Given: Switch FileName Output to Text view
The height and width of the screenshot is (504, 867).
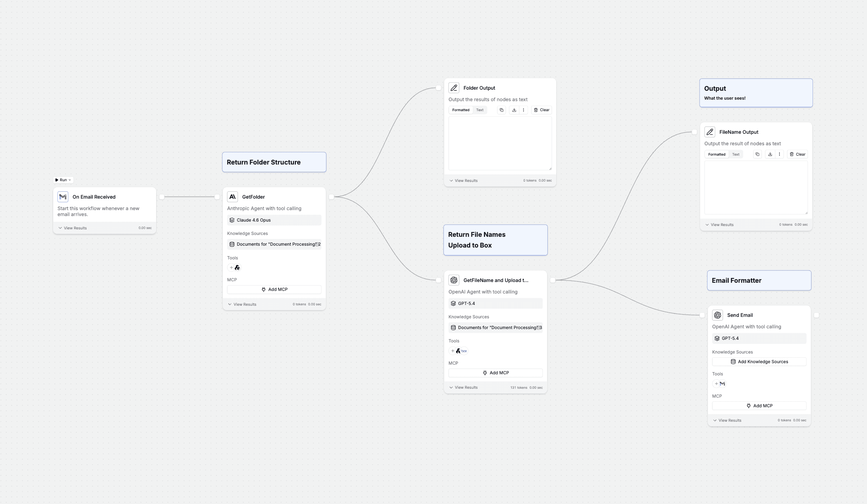Looking at the screenshot, I should pyautogui.click(x=736, y=155).
